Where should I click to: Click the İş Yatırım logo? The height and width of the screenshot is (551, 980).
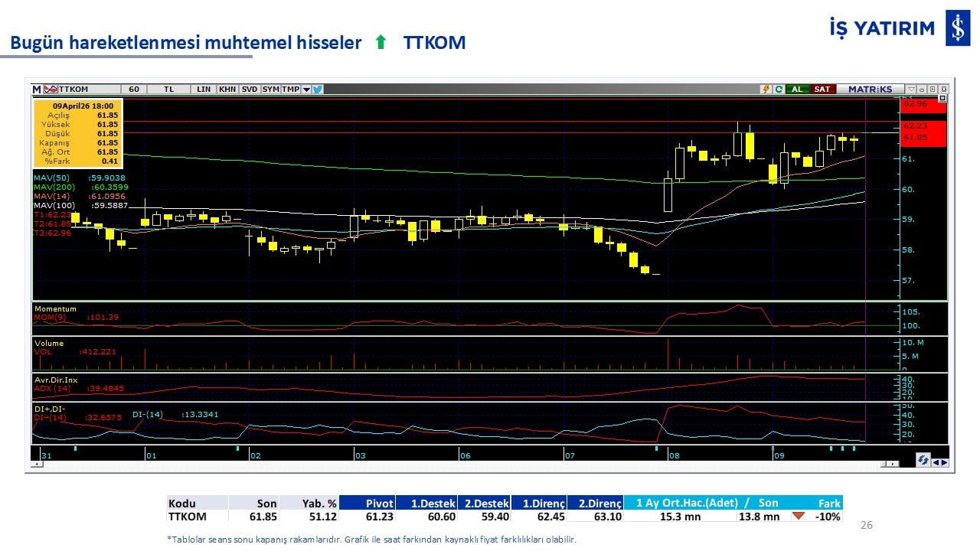pyautogui.click(x=957, y=28)
